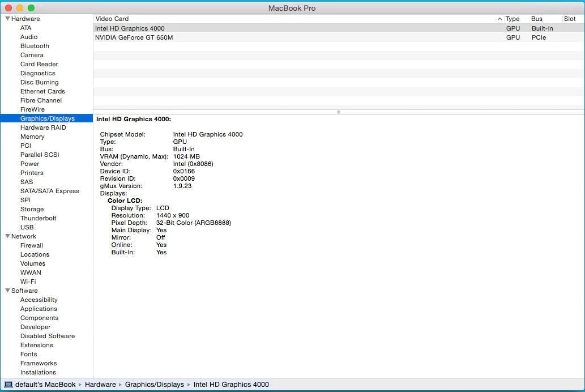This screenshot has height=392, width=585.
Task: Click Graphics/Displays in the path bar
Action: [x=154, y=385]
